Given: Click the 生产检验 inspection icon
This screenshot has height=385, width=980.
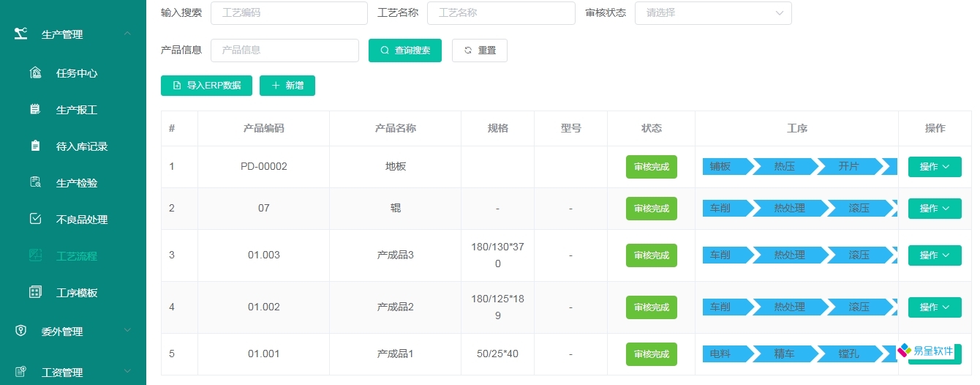Looking at the screenshot, I should (x=35, y=182).
